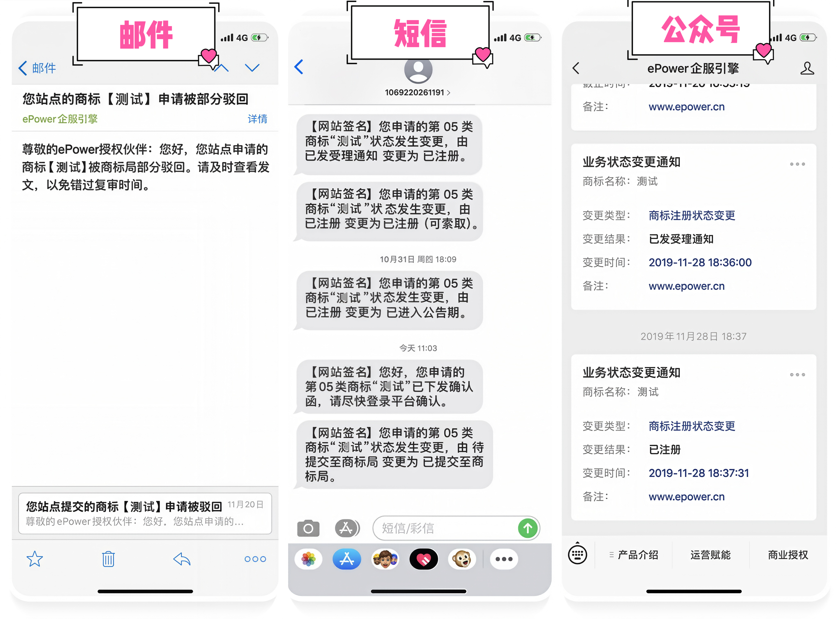
Task: Tap the green send arrow button
Action: tap(527, 528)
